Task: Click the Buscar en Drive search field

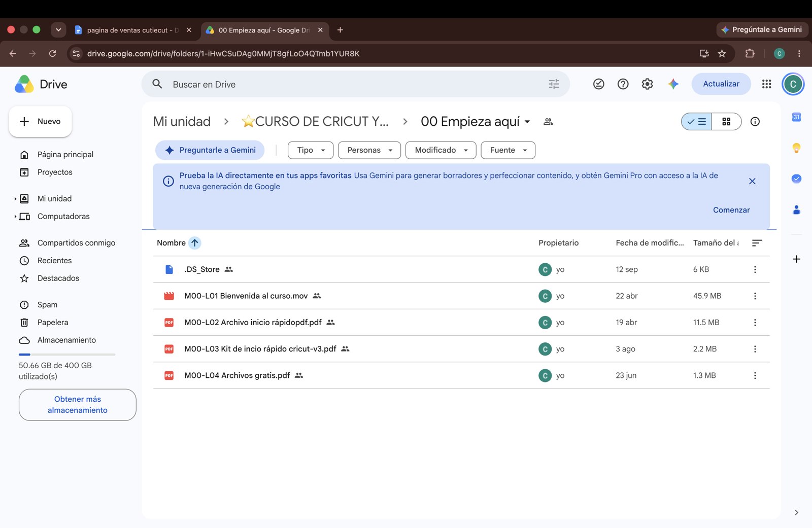Action: point(355,84)
